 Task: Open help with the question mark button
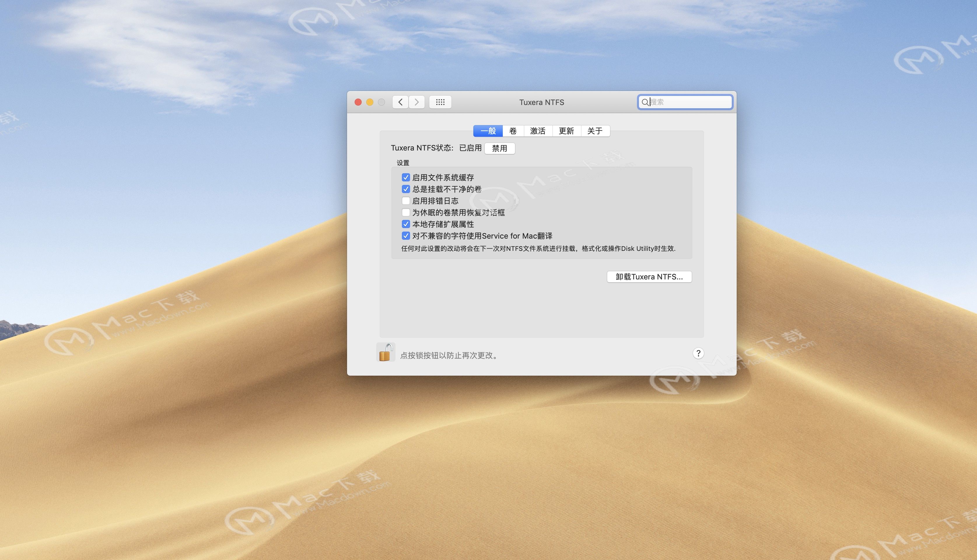point(698,353)
